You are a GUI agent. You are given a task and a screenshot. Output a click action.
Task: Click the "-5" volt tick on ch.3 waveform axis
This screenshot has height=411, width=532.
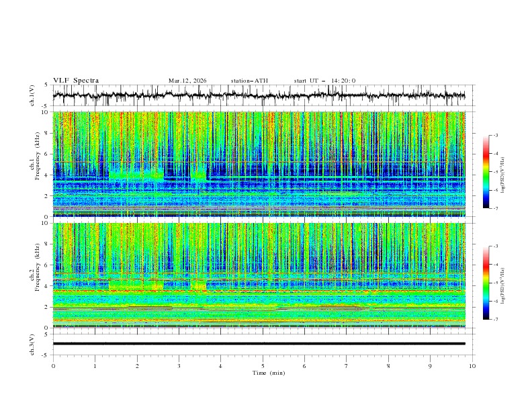pyautogui.click(x=45, y=355)
